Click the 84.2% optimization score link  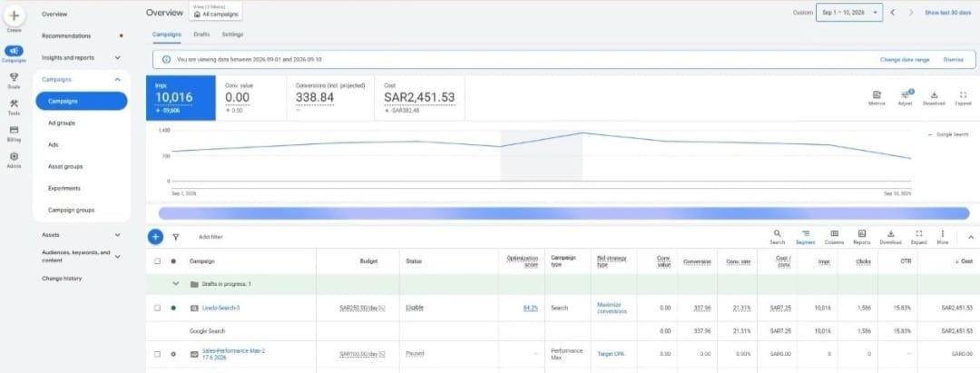(530, 308)
